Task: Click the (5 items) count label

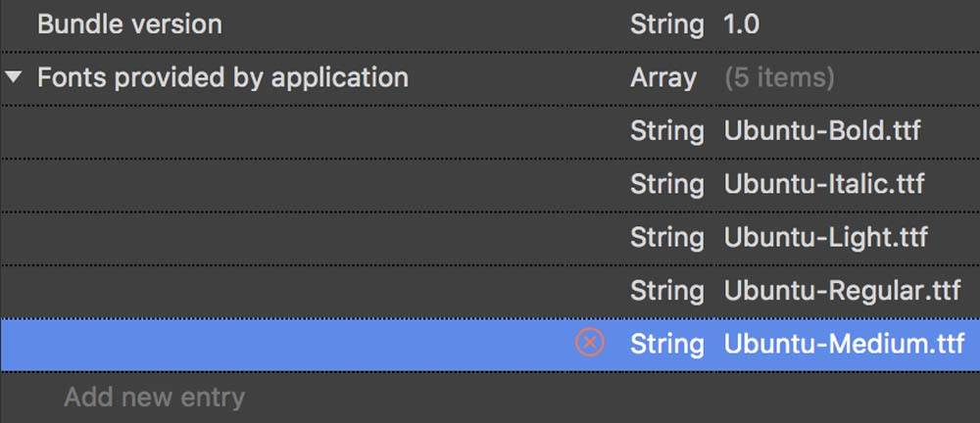Action: coord(779,77)
